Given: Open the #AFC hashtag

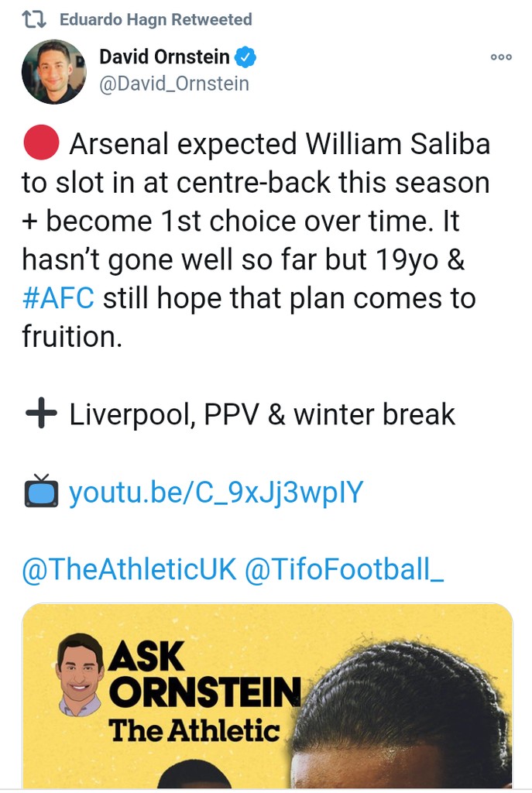Looking at the screenshot, I should pyautogui.click(x=58, y=298).
